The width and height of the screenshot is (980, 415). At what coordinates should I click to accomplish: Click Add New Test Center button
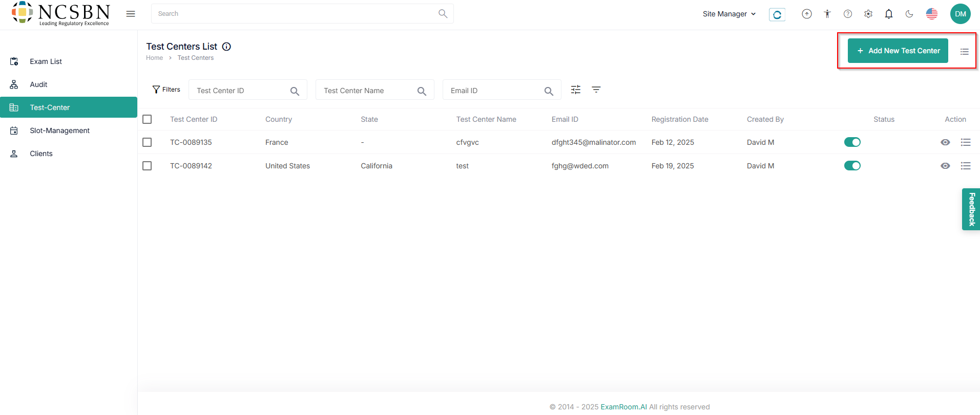898,51
